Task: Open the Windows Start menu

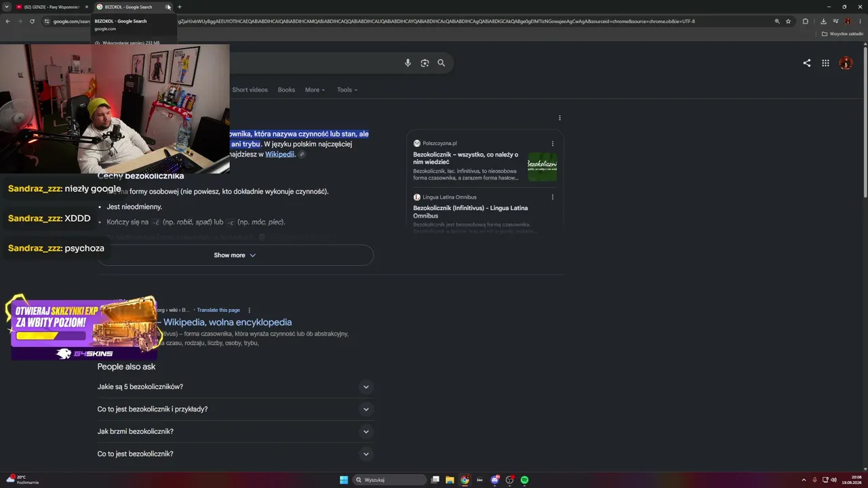Action: coord(344,480)
